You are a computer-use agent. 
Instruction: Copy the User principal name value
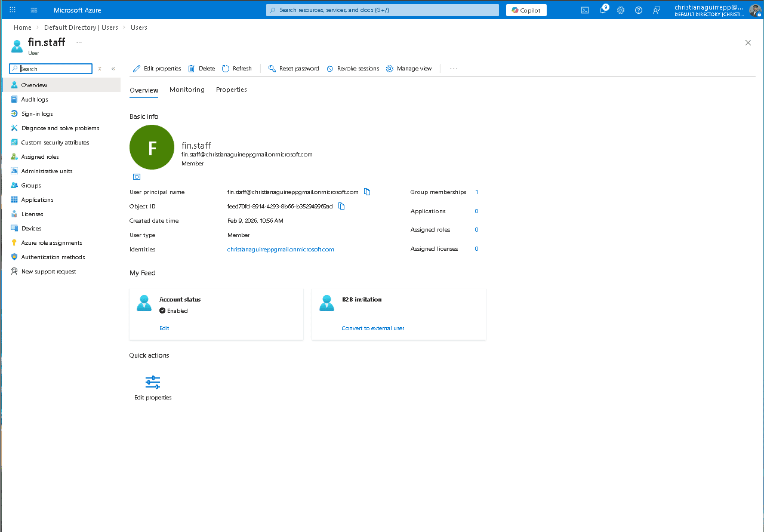(x=367, y=192)
